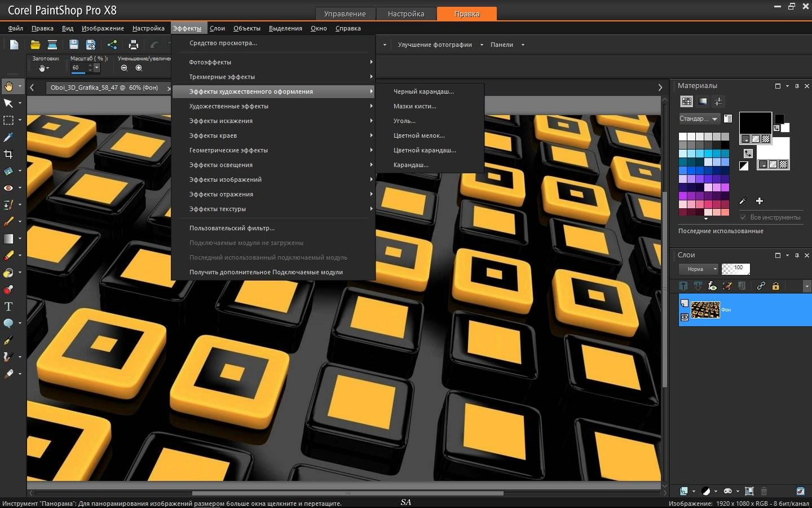Print the image with the printer icon
Viewport: 812px width, 508px height.
click(x=134, y=45)
